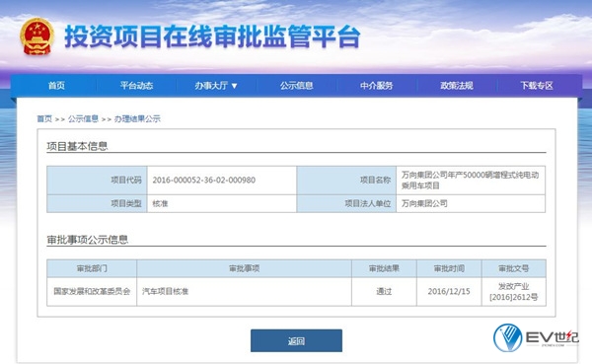The width and height of the screenshot is (592, 364).
Task: Click the site title 投资项目在线审批监管平台
Action: 212,37
